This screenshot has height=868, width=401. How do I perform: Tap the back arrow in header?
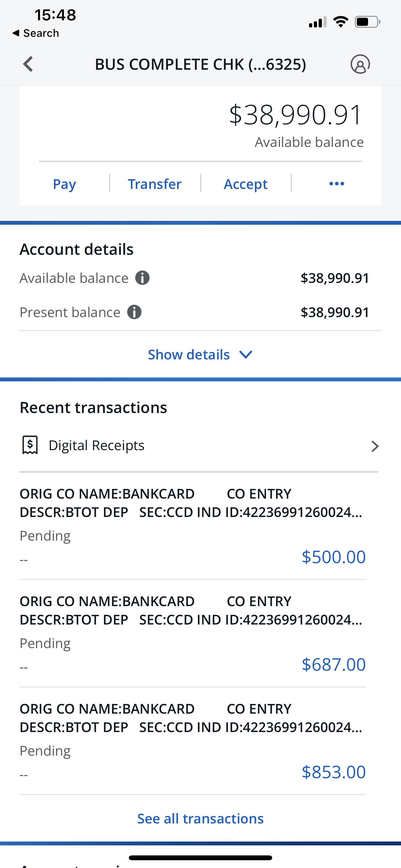(x=28, y=64)
